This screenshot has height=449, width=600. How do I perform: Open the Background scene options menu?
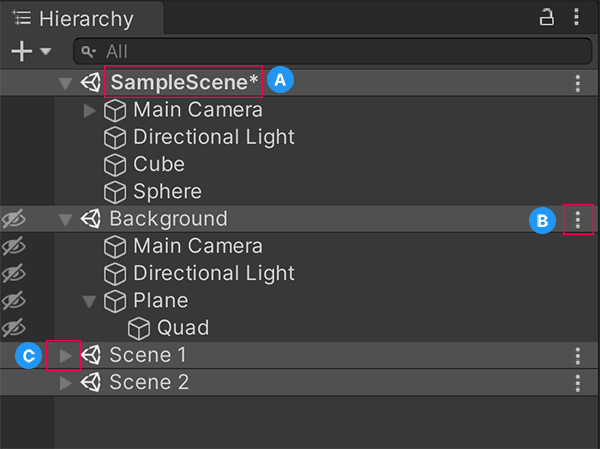tap(578, 219)
